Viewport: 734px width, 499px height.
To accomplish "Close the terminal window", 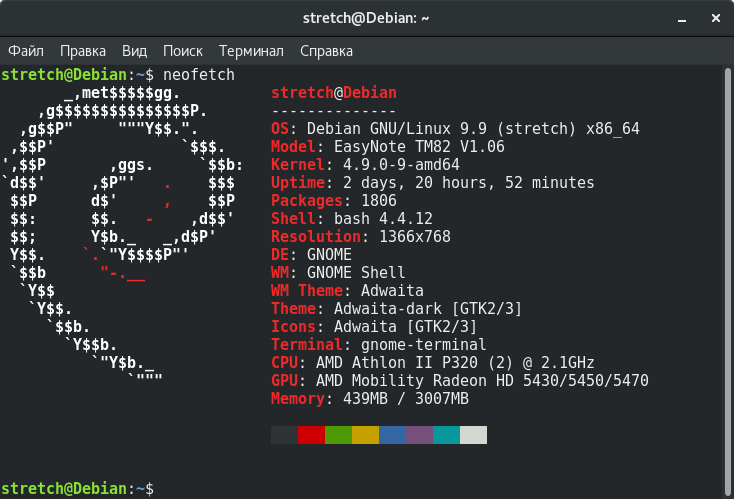I will coord(716,18).
